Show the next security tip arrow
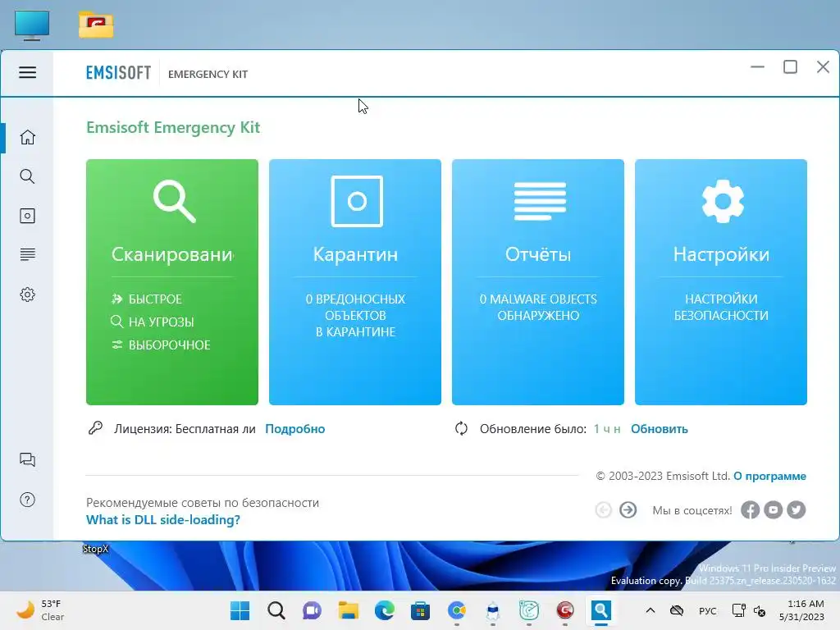This screenshot has height=630, width=840. point(628,509)
